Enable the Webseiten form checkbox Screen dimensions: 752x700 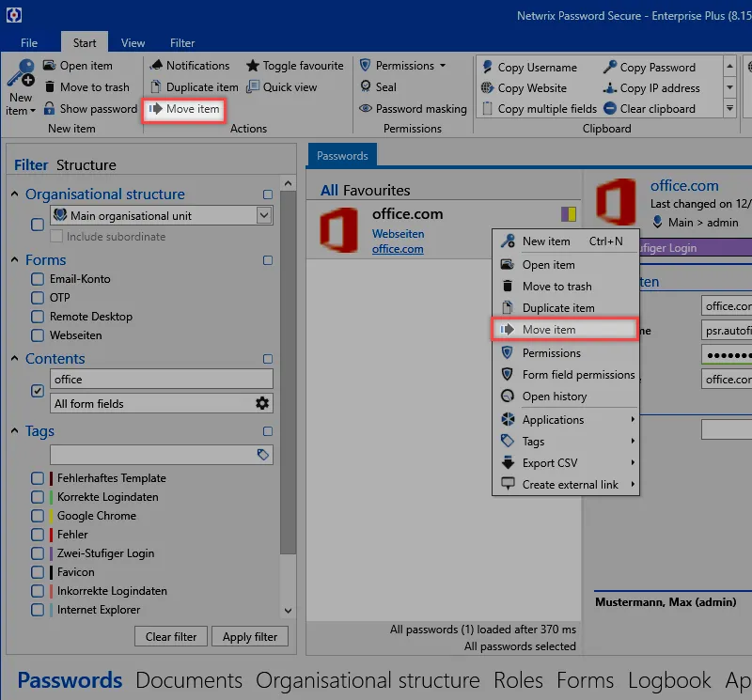(38, 335)
